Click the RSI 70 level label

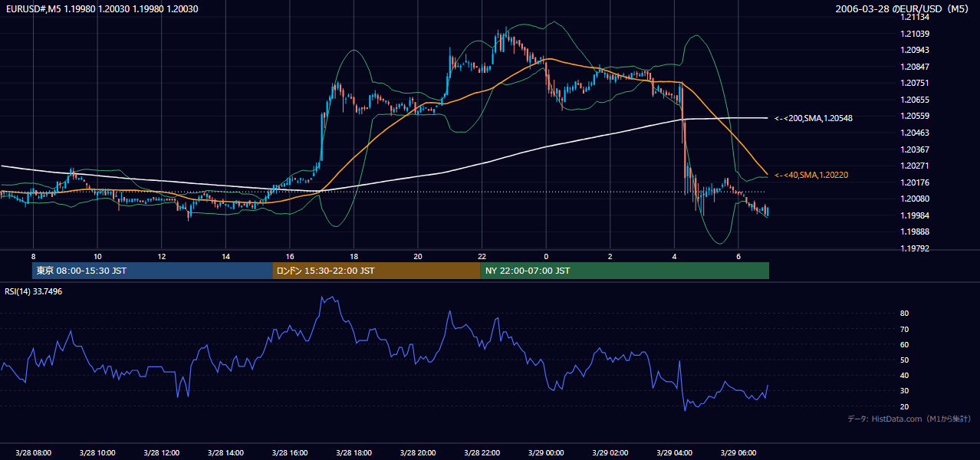pos(905,329)
